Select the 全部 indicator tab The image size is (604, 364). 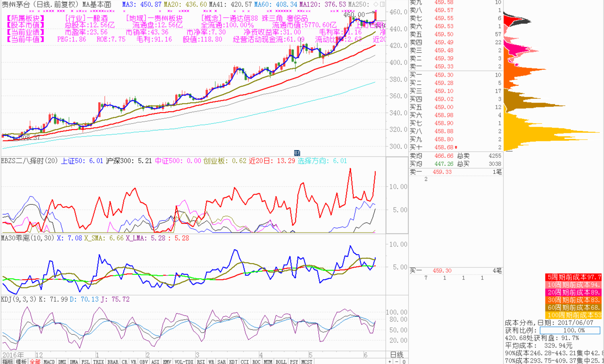(x=35, y=362)
